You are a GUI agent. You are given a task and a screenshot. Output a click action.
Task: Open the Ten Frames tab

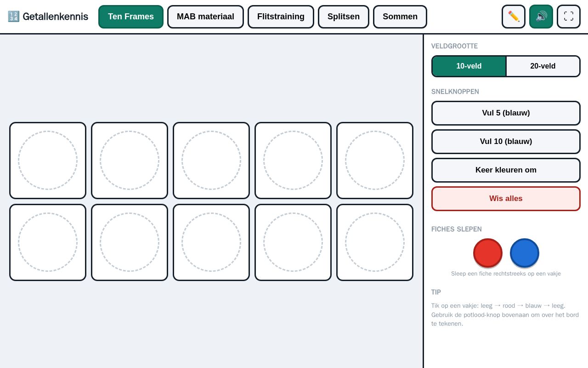[x=131, y=17]
